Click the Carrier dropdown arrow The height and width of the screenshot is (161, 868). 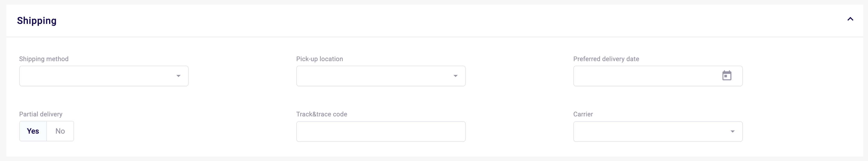coord(732,132)
